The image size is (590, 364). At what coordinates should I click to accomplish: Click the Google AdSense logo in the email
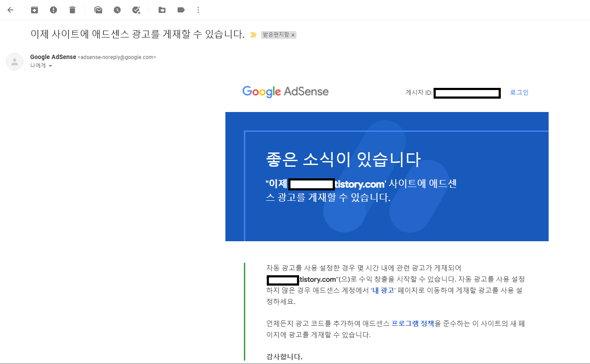(285, 92)
